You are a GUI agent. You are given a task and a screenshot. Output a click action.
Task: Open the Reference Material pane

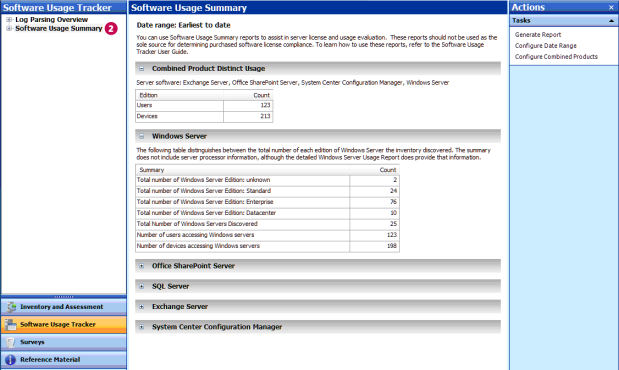pos(64,360)
